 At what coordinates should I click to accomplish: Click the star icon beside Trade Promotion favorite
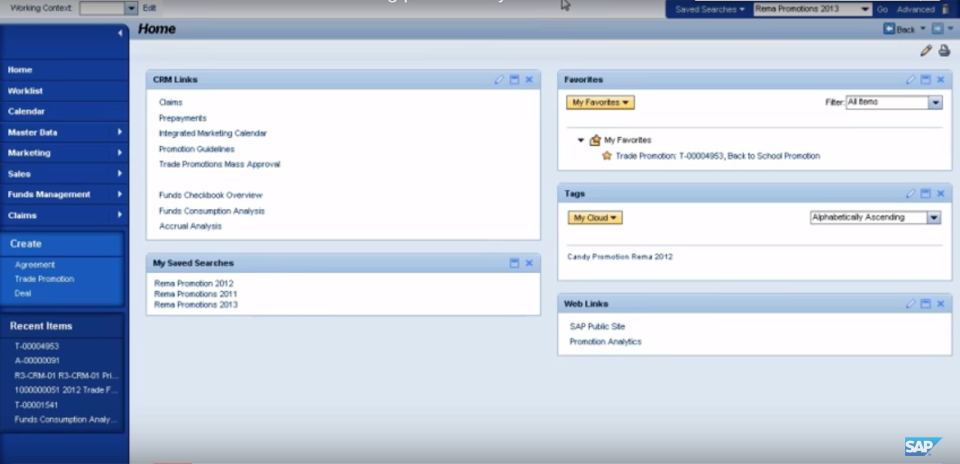607,155
